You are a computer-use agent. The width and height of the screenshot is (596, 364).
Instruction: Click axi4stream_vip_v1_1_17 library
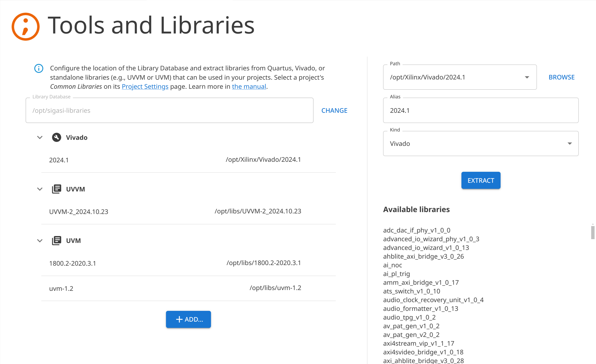pos(418,343)
